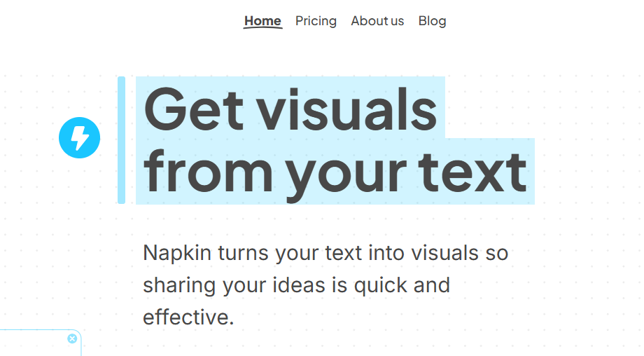Close the popup in the bottom-left corner
Viewport: 644px width, 356px height.
(x=72, y=338)
